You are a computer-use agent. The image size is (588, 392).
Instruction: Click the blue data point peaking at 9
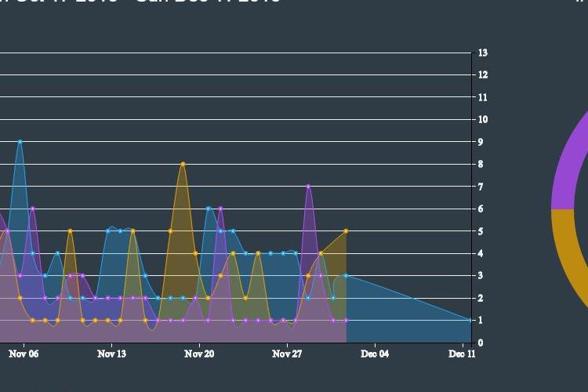tap(20, 142)
